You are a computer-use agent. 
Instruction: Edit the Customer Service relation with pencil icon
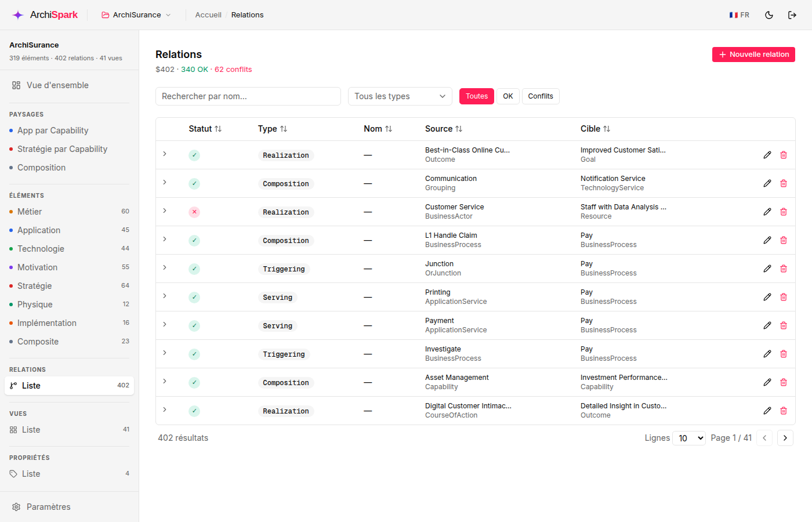coord(767,212)
